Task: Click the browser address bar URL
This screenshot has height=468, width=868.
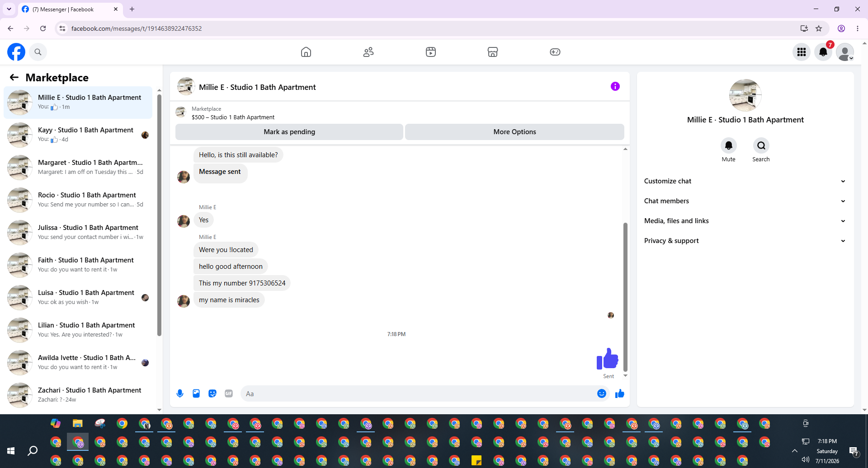Action: [x=137, y=28]
